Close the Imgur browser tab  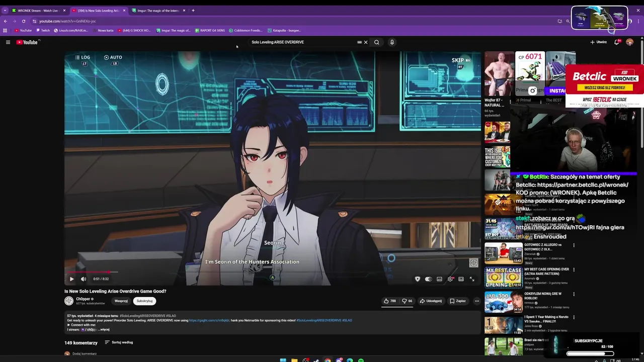[x=184, y=10]
